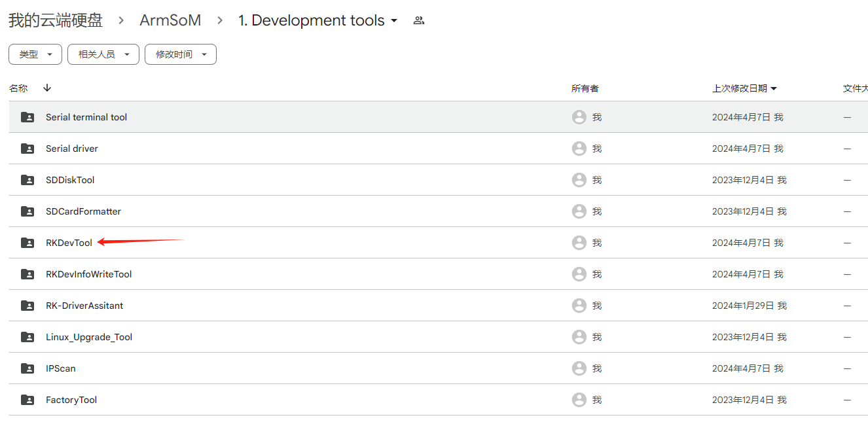Open the RKDevTool folder name
This screenshot has width=868, height=424.
click(69, 243)
